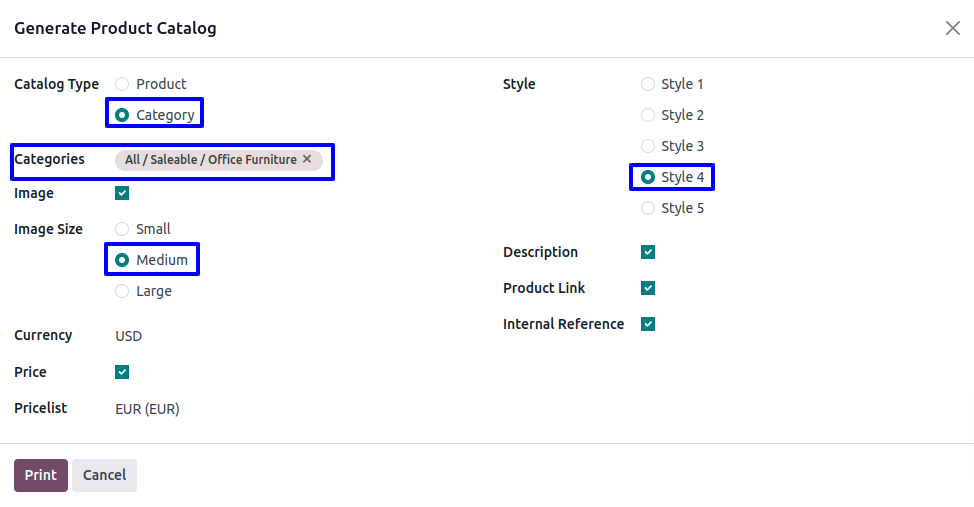Uncheck the Internal Reference checkbox
This screenshot has width=974, height=507.
[648, 324]
